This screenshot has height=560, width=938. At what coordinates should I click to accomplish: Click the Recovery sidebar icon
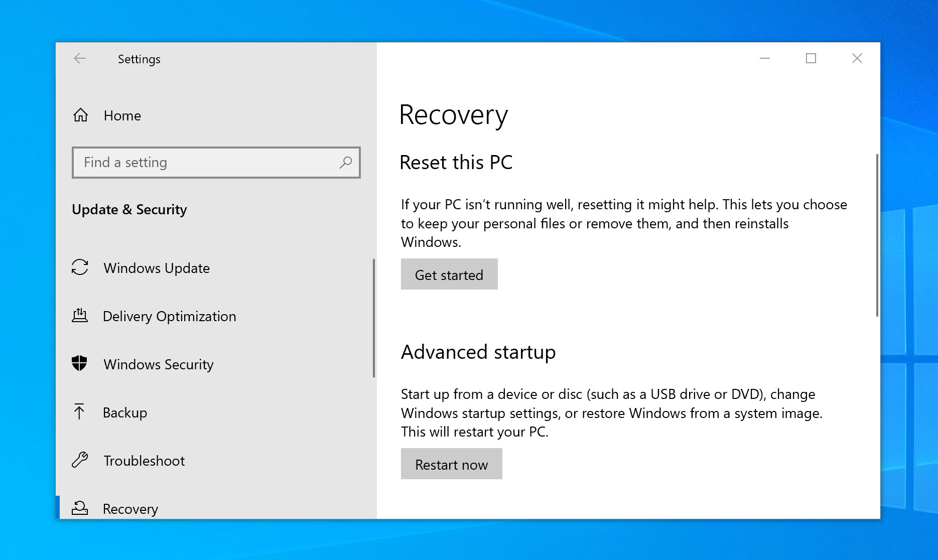[80, 508]
